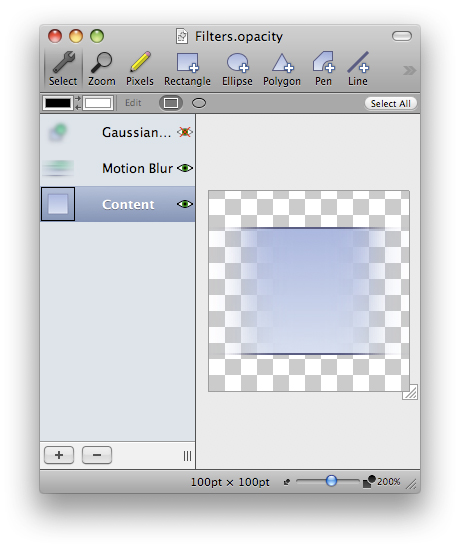Show the hidden Gaussian layer
Viewport: 460px width, 548px height.
(185, 132)
